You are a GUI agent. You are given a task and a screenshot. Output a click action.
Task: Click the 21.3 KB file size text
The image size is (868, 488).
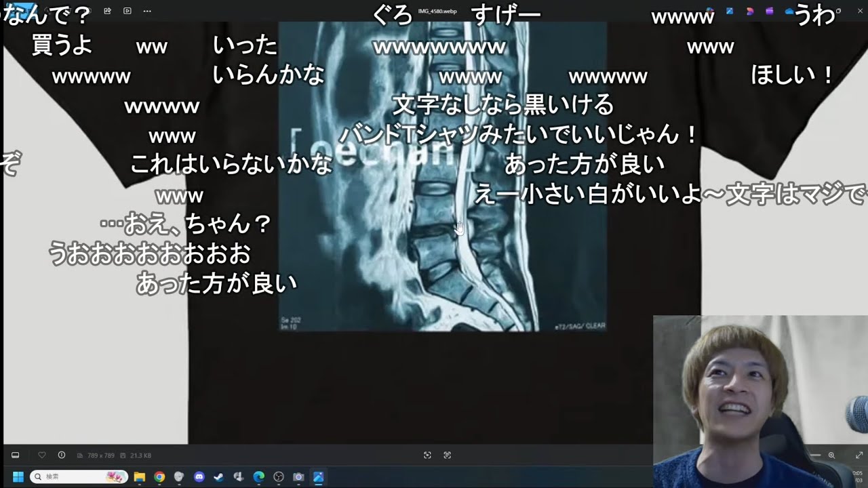[140, 455]
